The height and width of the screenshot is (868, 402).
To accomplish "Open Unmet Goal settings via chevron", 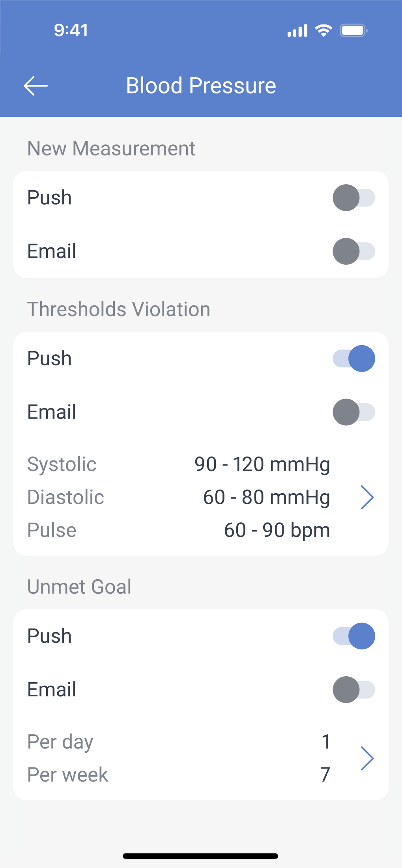I will [x=367, y=758].
